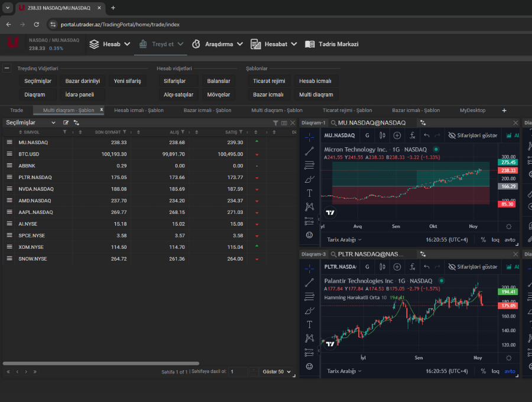Click the add compare symbol icon in MU chart
The height and width of the screenshot is (402, 532).
pyautogui.click(x=397, y=135)
